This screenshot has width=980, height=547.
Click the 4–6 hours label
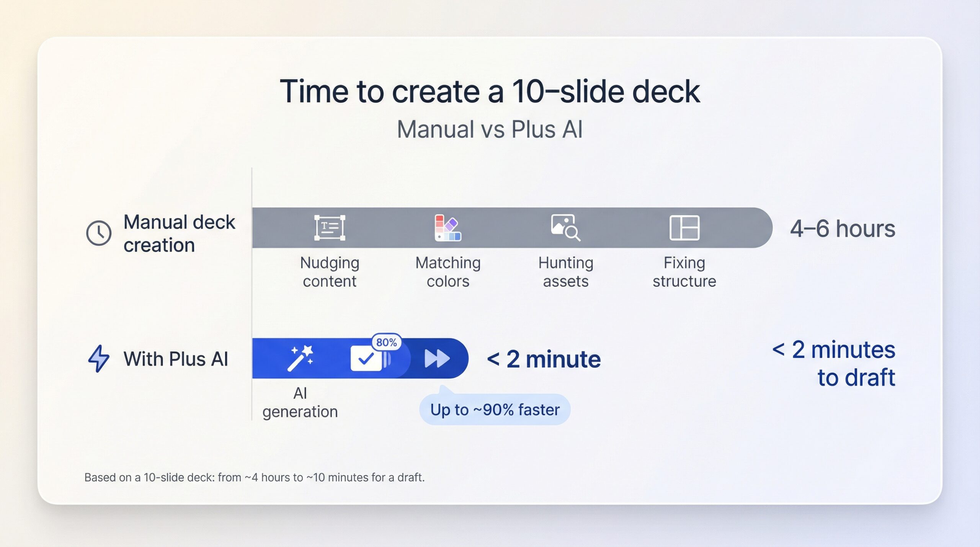[842, 229]
